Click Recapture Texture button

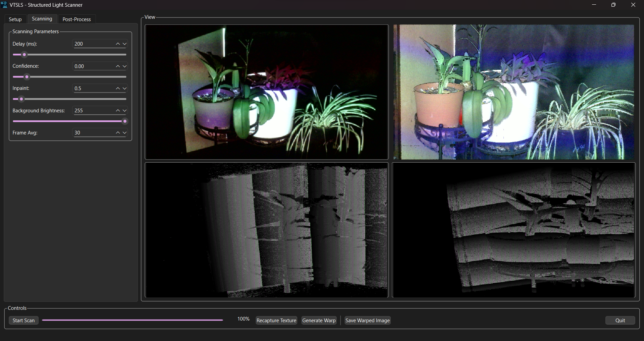click(276, 321)
